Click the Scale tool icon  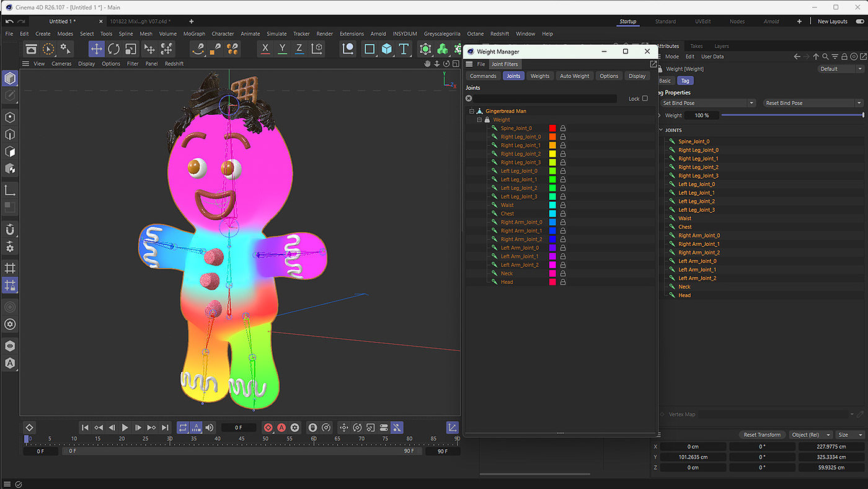[x=131, y=49]
